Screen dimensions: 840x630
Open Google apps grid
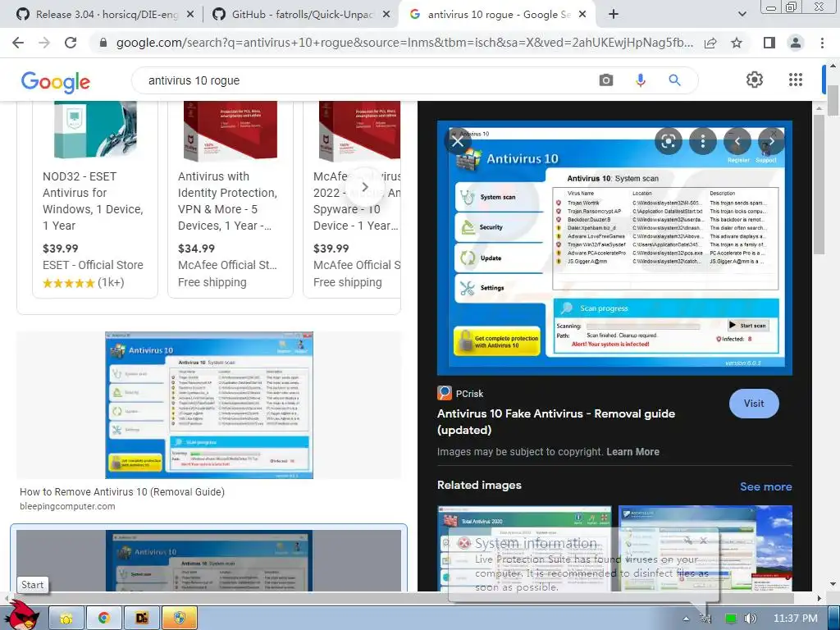point(796,80)
